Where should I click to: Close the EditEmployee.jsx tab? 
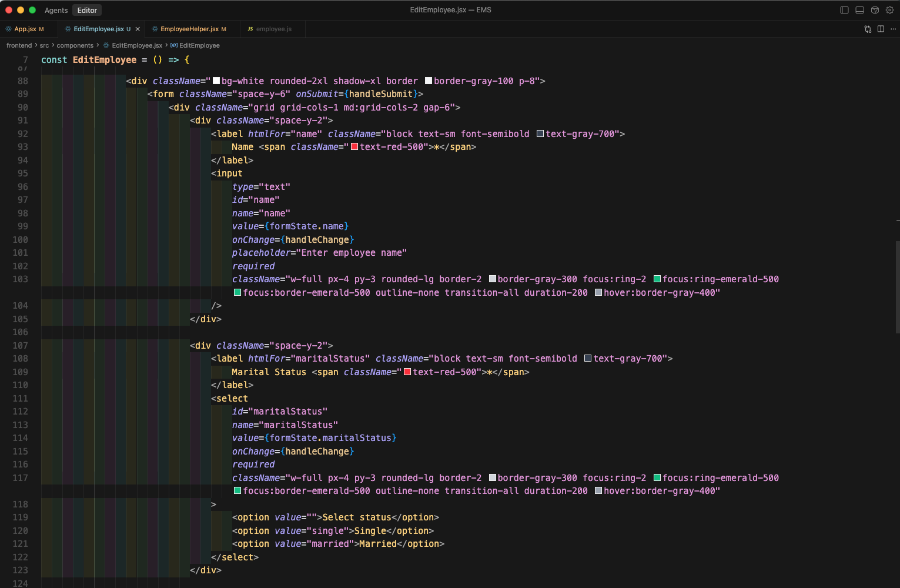138,29
